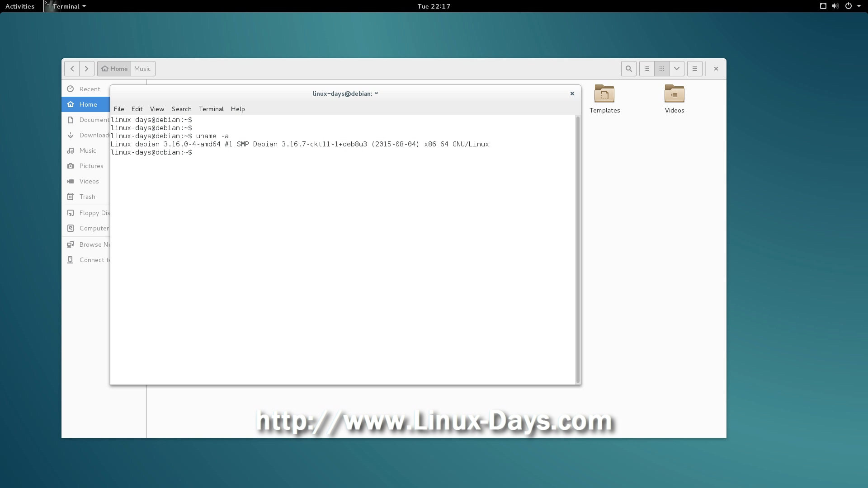This screenshot has height=488, width=868.
Task: Open Activities overview
Action: click(20, 6)
